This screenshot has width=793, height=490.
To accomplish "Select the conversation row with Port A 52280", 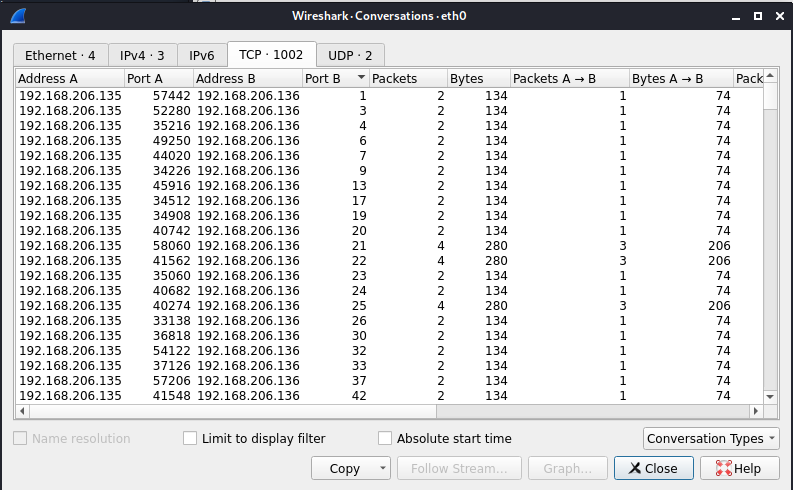I will [388, 111].
